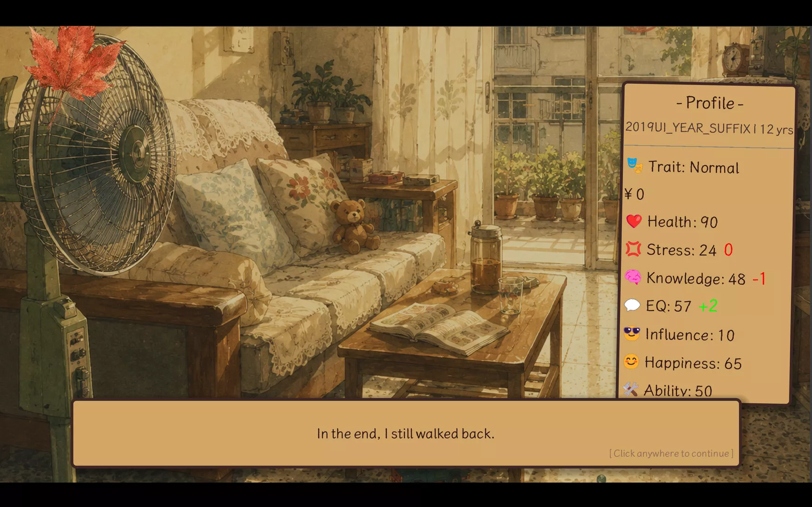Click the "Ability: 50" stat

[678, 390]
